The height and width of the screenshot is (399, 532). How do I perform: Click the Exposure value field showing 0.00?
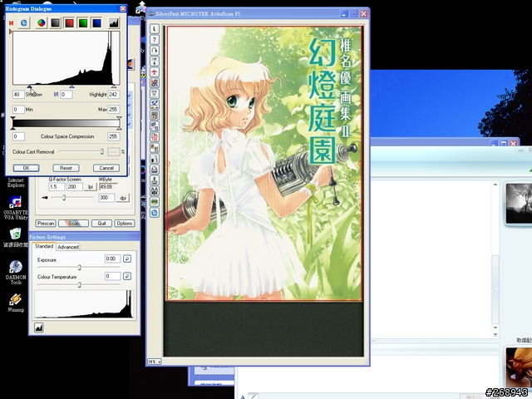click(x=113, y=259)
